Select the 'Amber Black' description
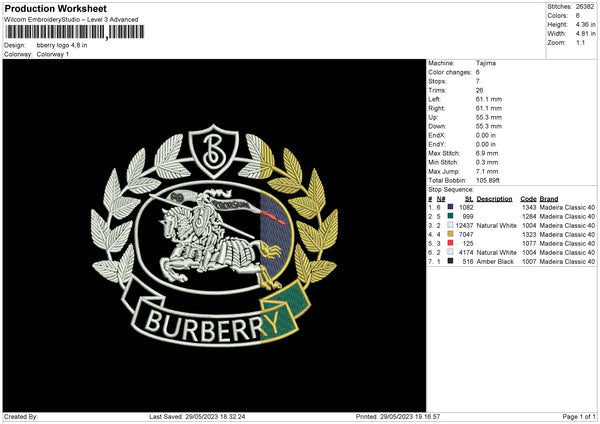Viewport: 600px width, 424px height. click(x=495, y=261)
